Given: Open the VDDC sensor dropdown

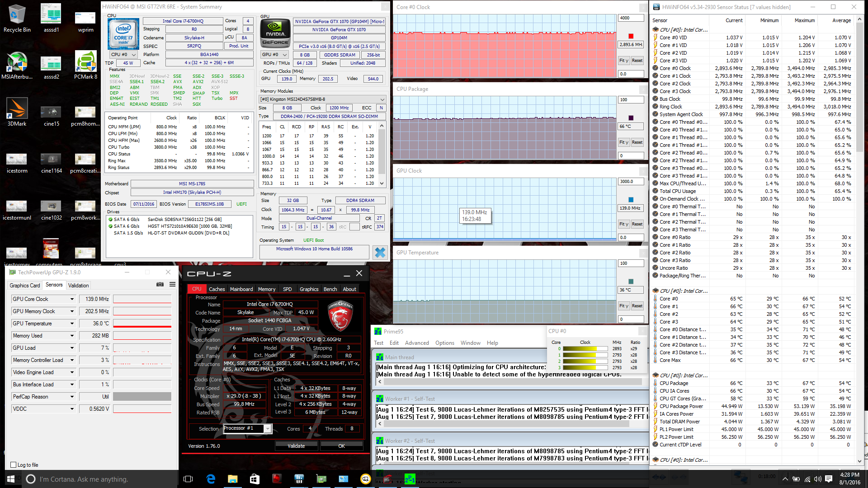Looking at the screenshot, I should 71,409.
